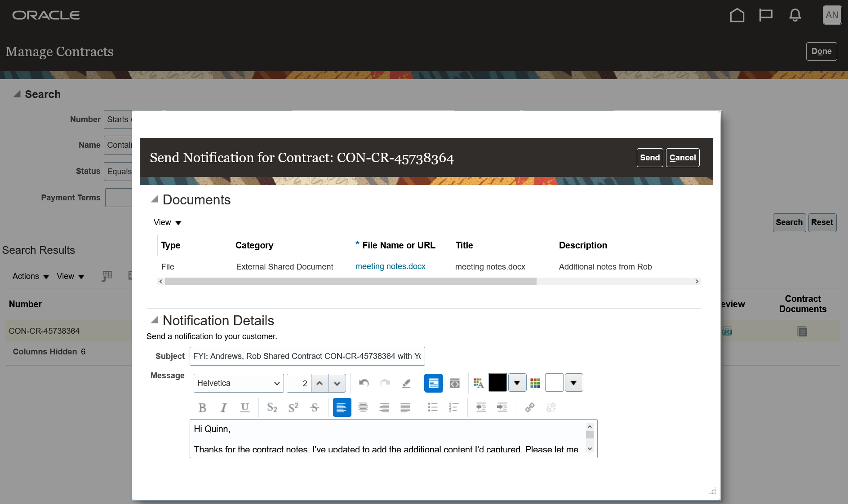Click the foreground font color icon

(x=479, y=383)
